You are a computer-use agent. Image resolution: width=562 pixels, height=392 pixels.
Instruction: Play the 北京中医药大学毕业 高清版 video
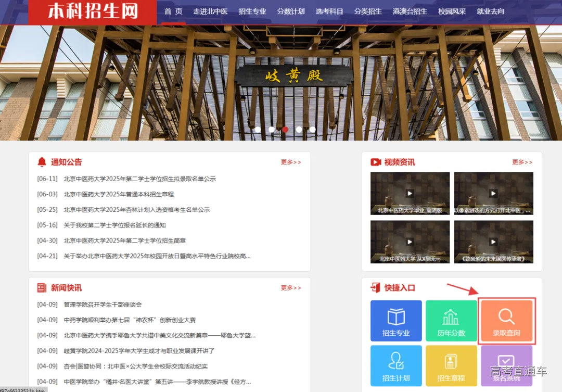click(x=409, y=193)
